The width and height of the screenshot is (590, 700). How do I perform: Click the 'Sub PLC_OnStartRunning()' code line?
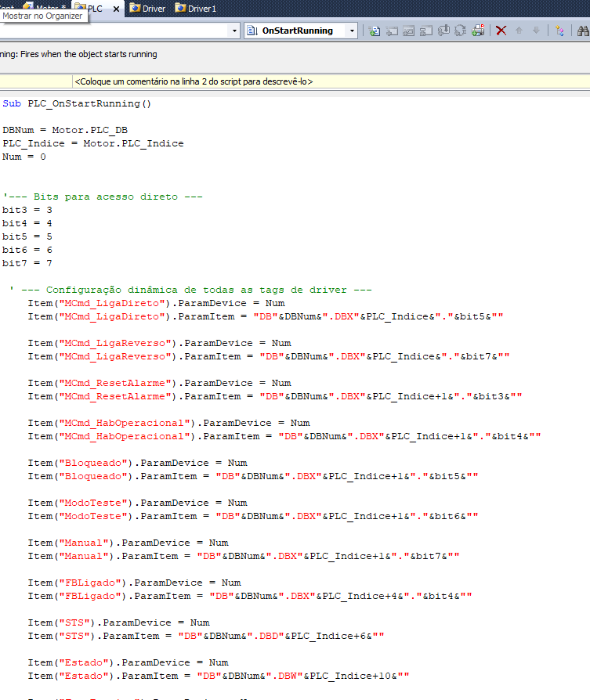(x=77, y=103)
